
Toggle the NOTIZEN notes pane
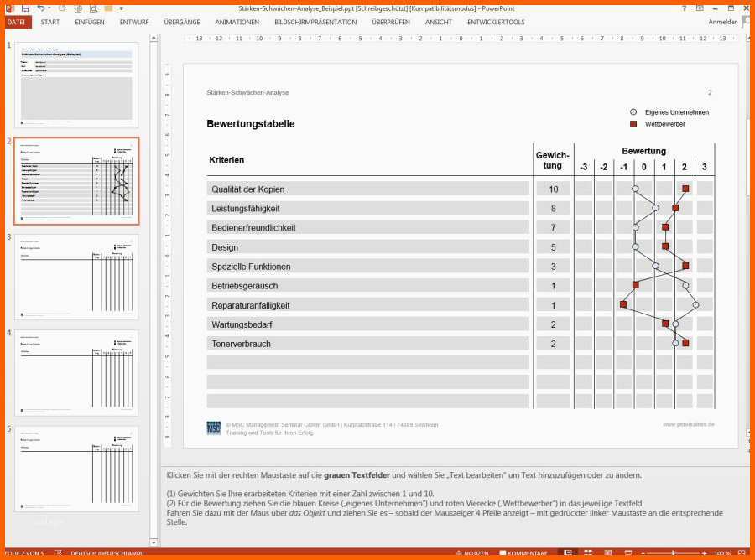click(471, 553)
